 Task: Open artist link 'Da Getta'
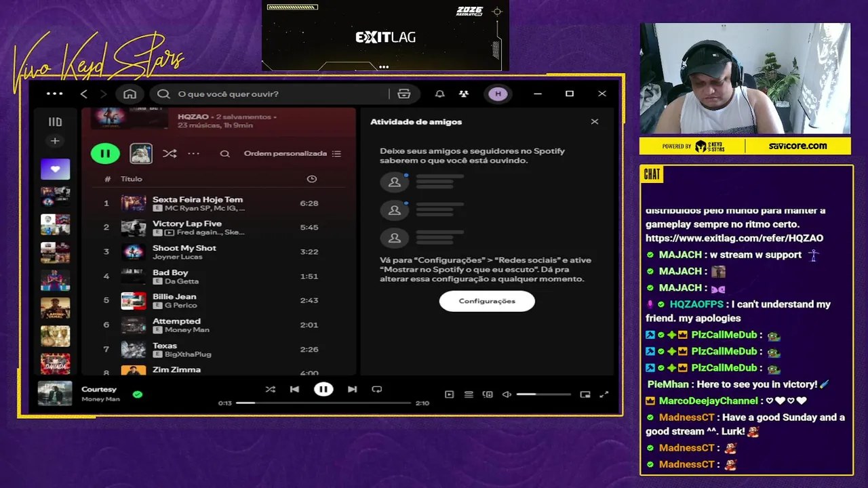point(182,281)
